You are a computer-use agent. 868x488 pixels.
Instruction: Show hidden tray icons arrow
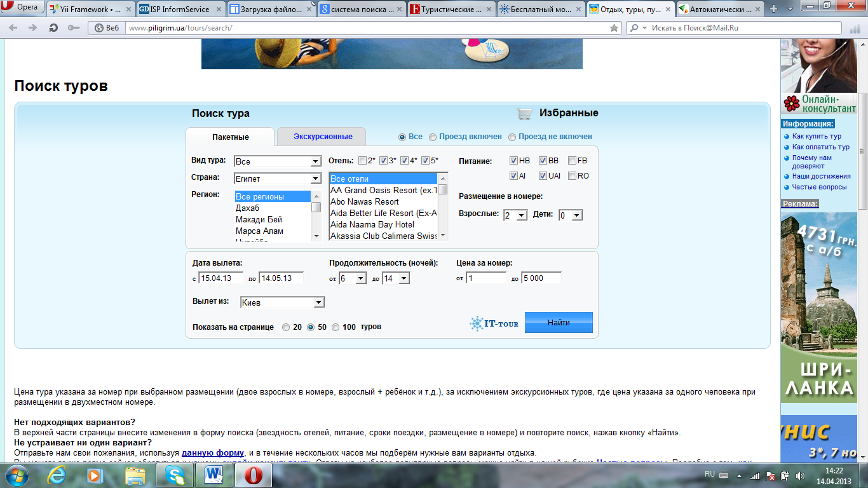[x=739, y=475]
